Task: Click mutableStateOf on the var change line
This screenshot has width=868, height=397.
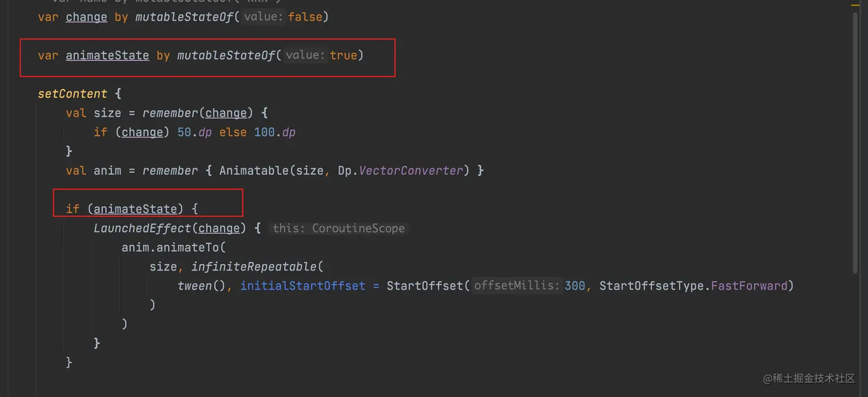Action: coord(184,17)
